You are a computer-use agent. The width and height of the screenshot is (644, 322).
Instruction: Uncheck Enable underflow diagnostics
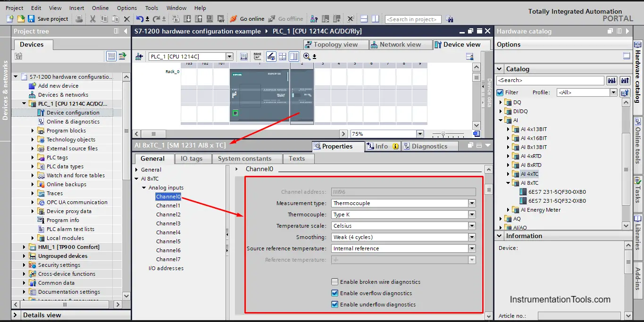[335, 305]
